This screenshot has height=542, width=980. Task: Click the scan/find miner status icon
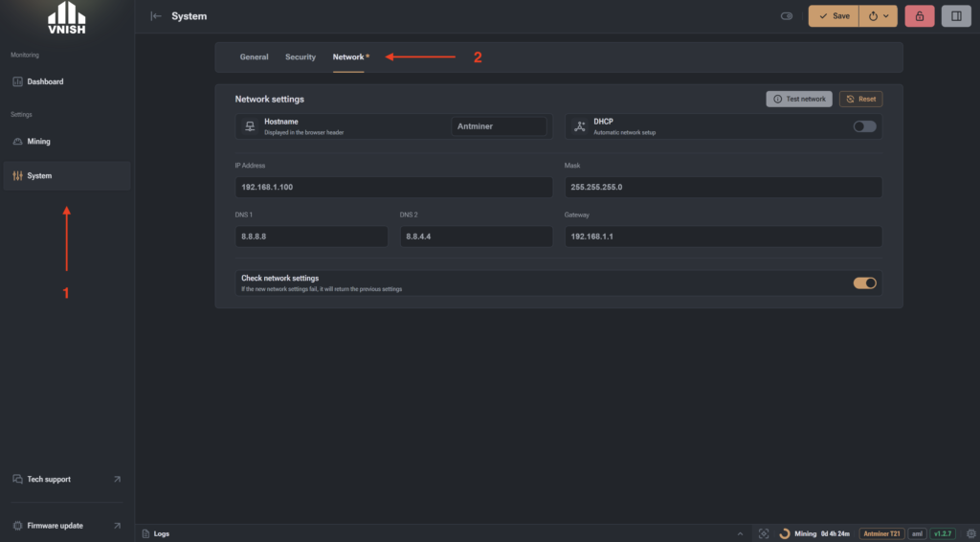tap(764, 534)
